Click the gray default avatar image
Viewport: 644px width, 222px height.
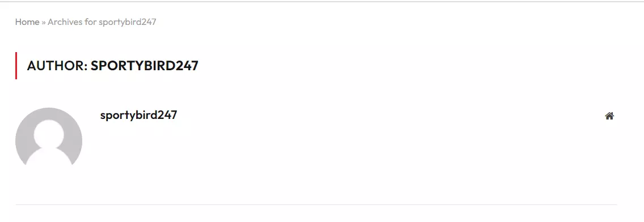coord(48,137)
